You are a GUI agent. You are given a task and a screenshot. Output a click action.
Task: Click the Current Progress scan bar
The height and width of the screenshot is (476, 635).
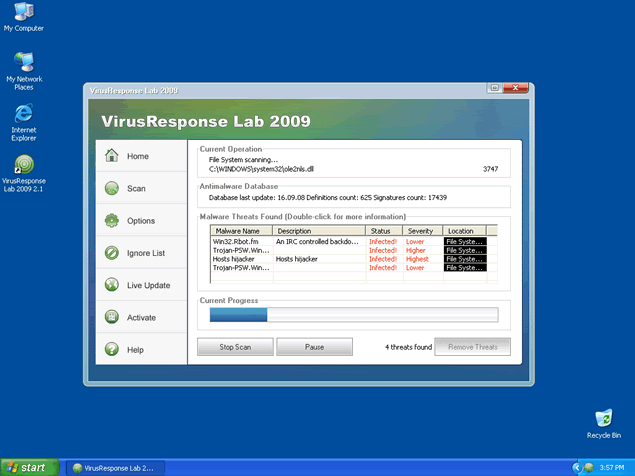353,315
